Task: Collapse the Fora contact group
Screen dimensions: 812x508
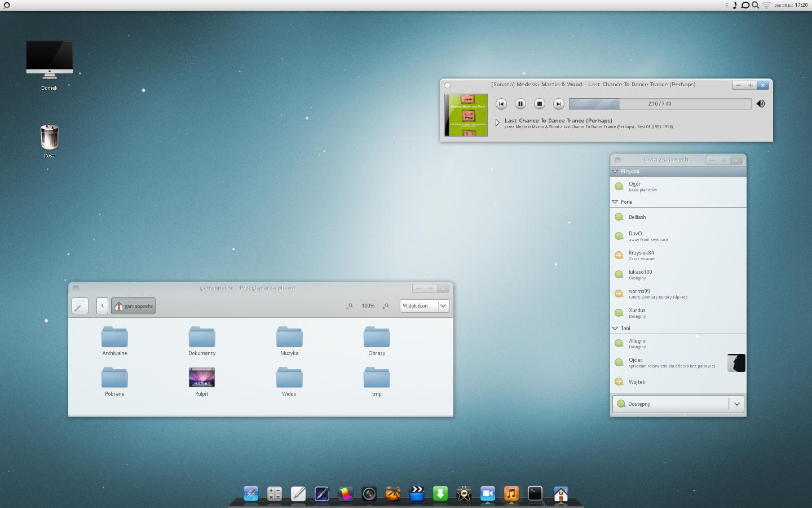Action: point(615,202)
